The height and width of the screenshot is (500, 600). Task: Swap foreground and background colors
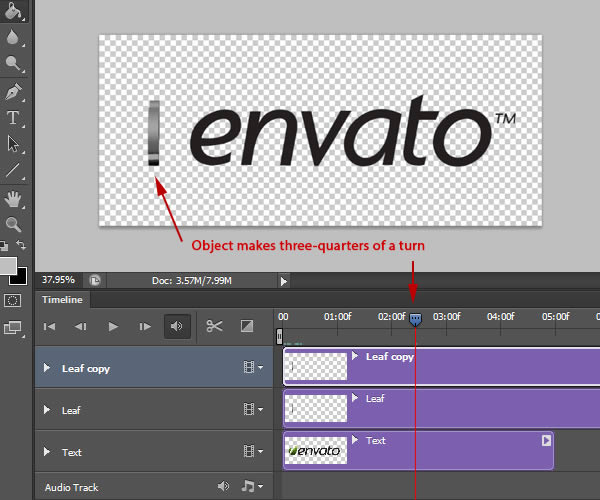point(21,245)
